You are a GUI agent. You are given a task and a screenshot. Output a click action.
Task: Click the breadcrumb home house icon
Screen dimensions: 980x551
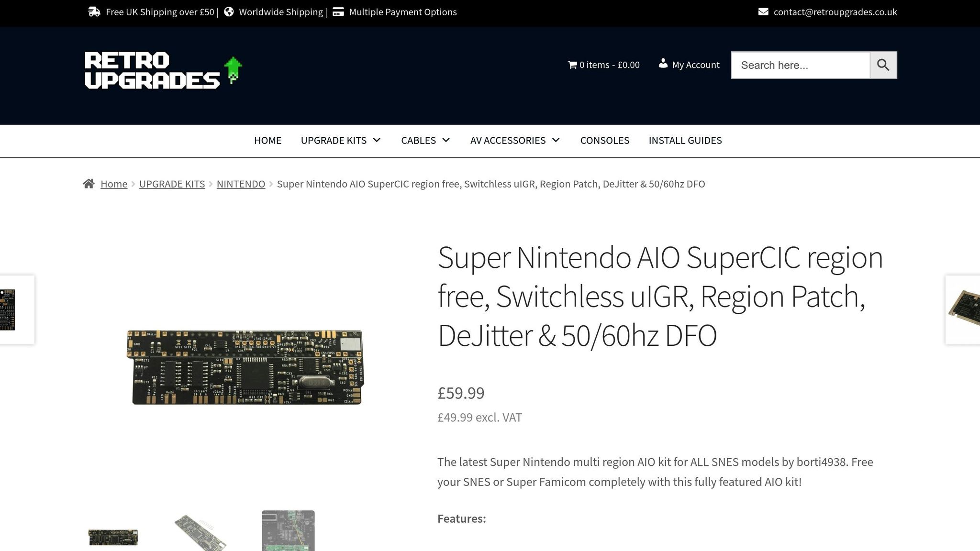[x=89, y=184]
